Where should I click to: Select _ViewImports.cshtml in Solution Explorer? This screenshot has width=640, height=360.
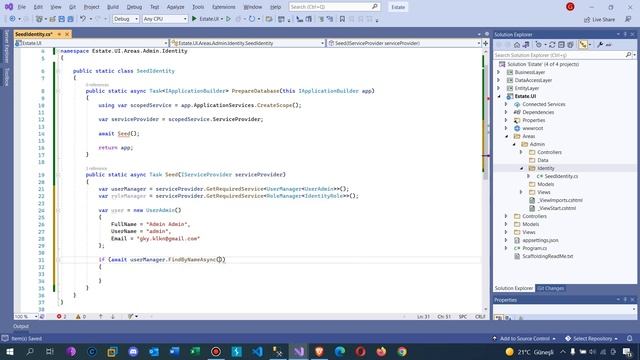coord(560,200)
